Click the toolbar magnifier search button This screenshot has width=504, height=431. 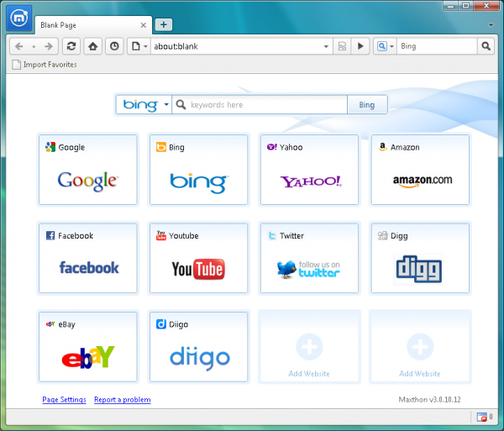486,46
